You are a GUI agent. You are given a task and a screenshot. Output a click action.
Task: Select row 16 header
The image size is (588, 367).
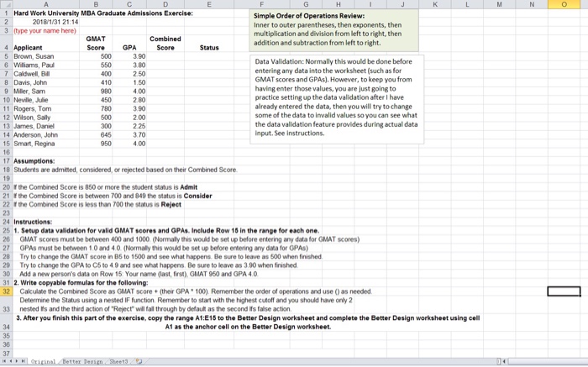click(6, 152)
